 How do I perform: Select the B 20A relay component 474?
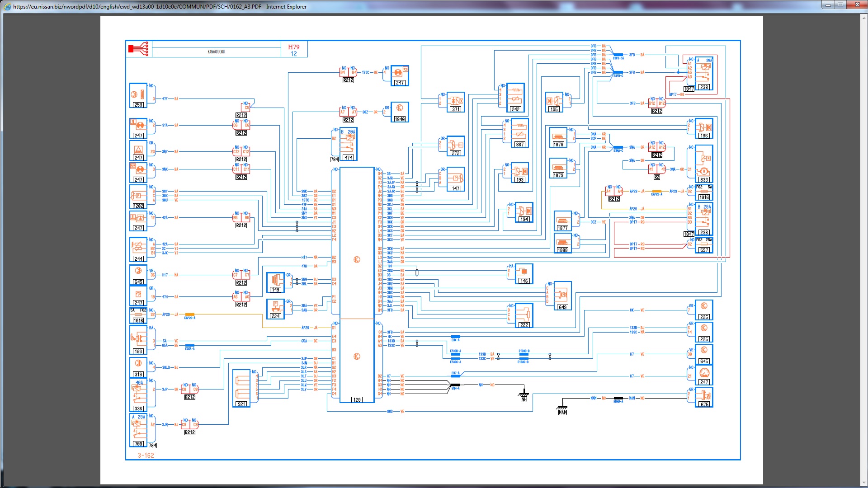[x=349, y=144]
